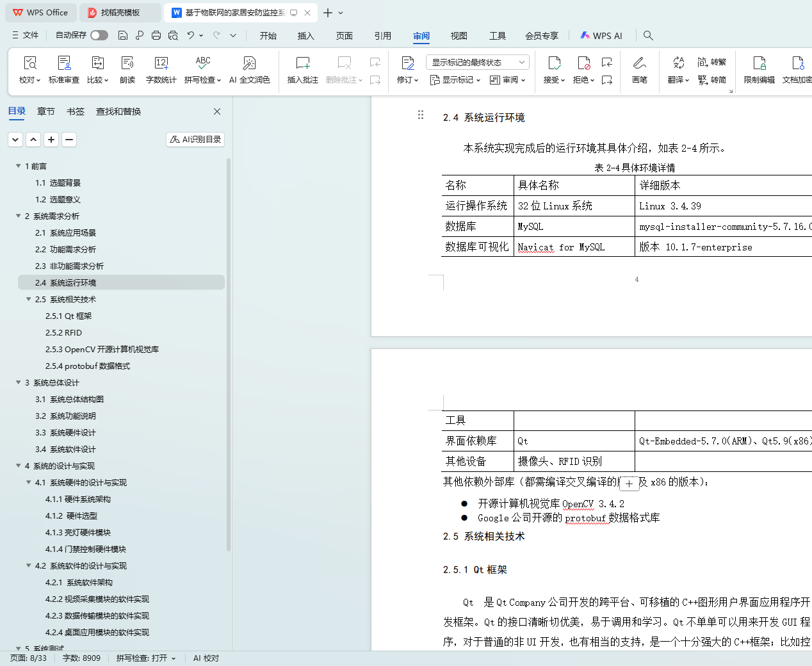This screenshot has height=666, width=812.
Task: Click the 限制编辑 restrict editing icon
Action: coord(759,63)
